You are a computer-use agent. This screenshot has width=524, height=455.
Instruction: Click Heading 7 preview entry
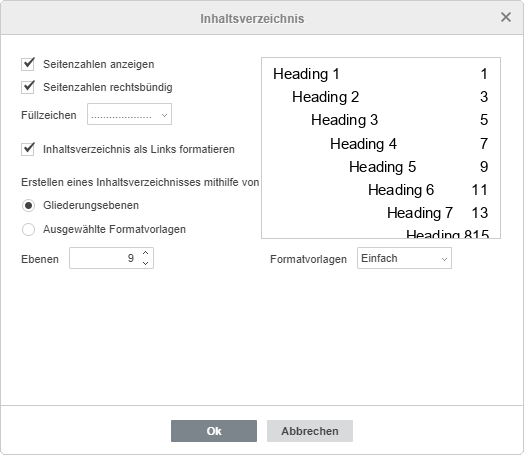point(420,213)
